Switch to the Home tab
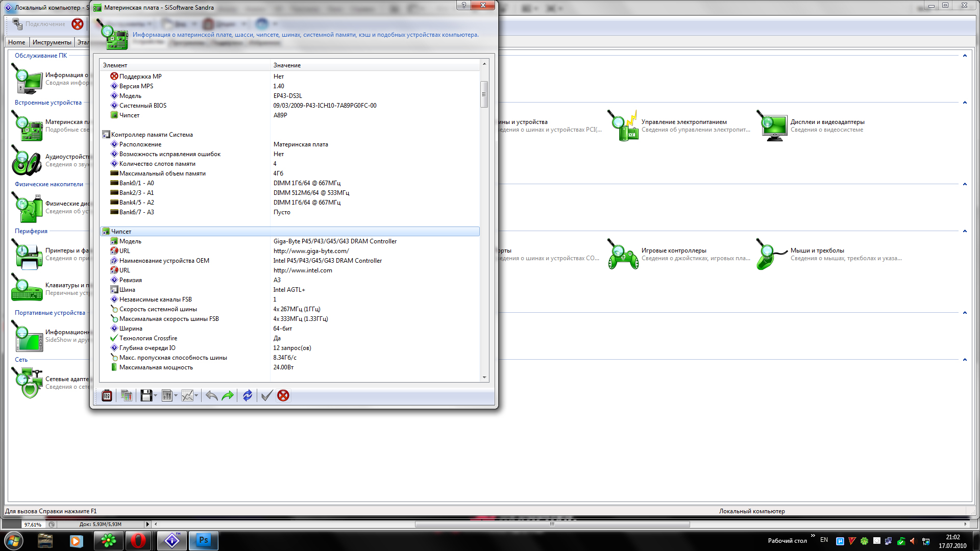 click(16, 42)
